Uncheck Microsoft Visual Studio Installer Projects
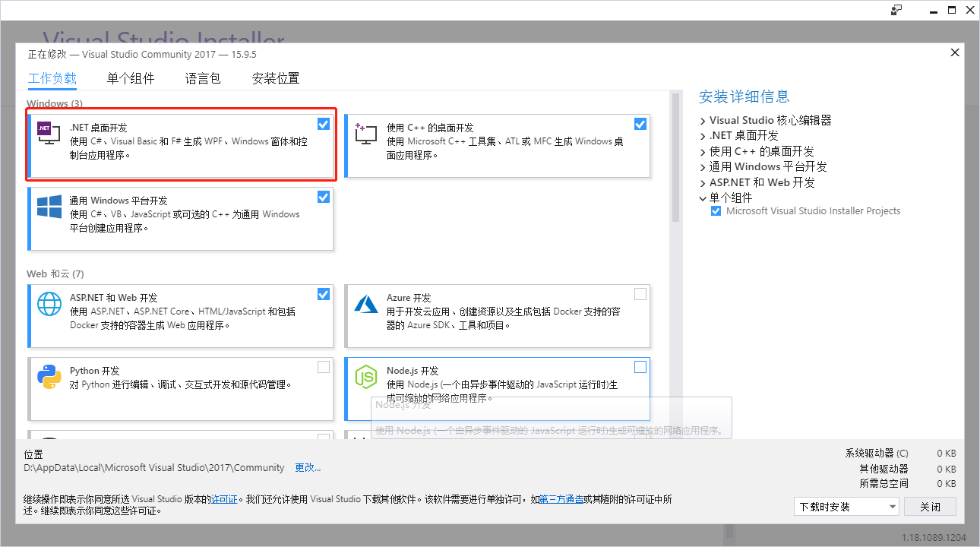980x547 pixels. [716, 211]
